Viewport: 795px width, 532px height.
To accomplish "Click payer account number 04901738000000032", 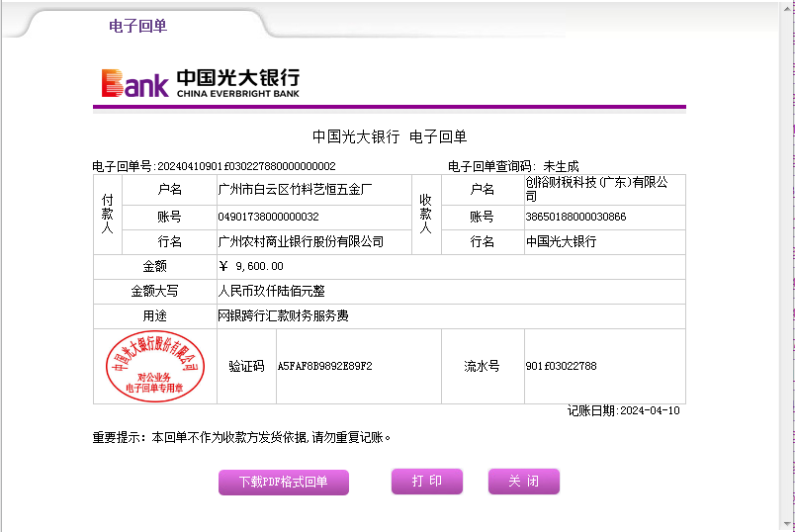I will pyautogui.click(x=268, y=218).
